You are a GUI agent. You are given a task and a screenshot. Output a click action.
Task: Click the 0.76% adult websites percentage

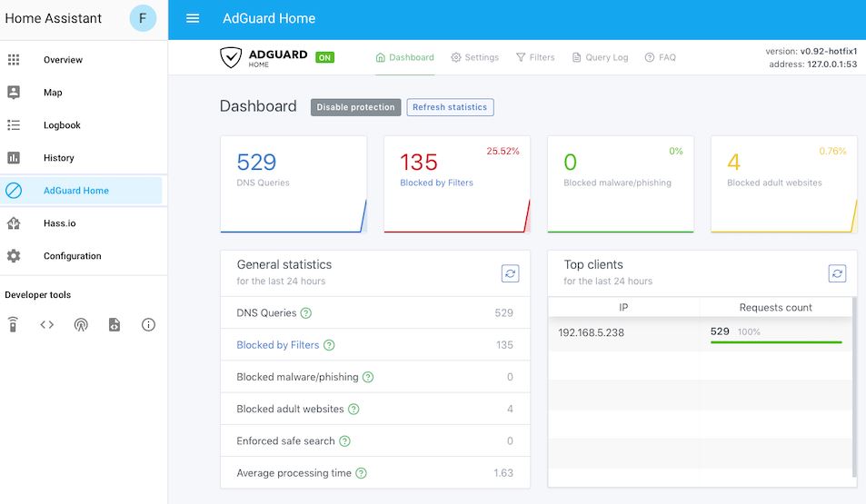pos(832,152)
